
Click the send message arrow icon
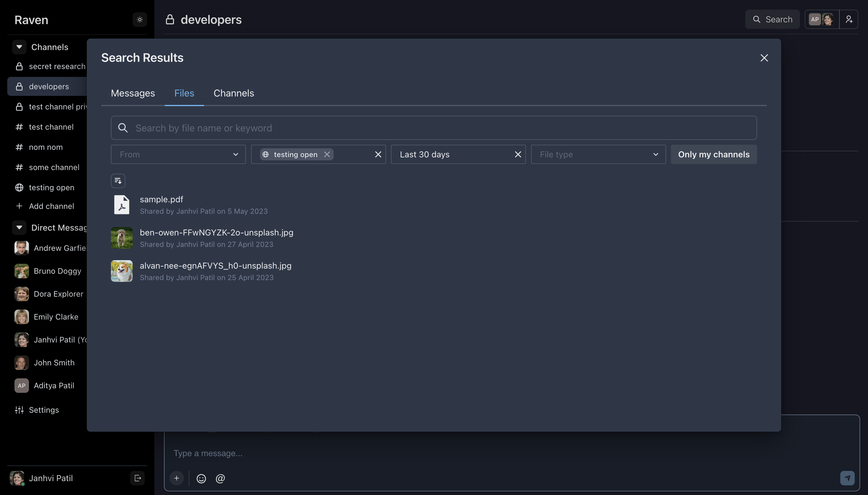pos(847,478)
